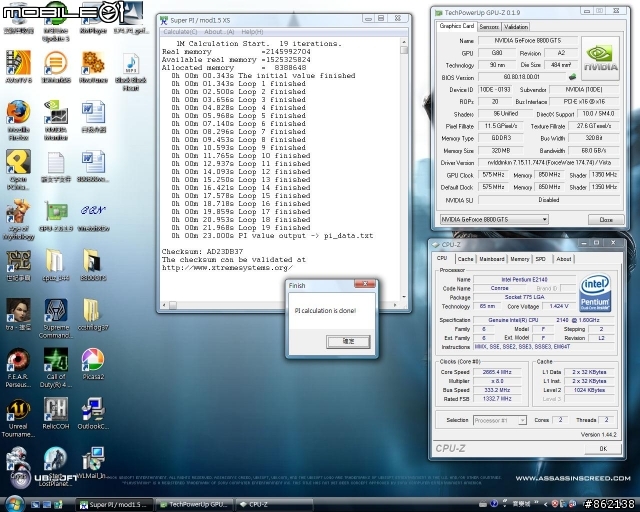Click the Core Speed value in CPU-Z
The image size is (640, 512).
pyautogui.click(x=497, y=372)
